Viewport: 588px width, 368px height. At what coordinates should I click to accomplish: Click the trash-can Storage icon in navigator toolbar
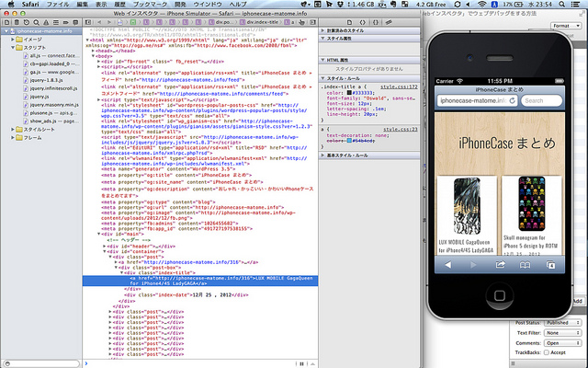pyautogui.click(x=17, y=22)
